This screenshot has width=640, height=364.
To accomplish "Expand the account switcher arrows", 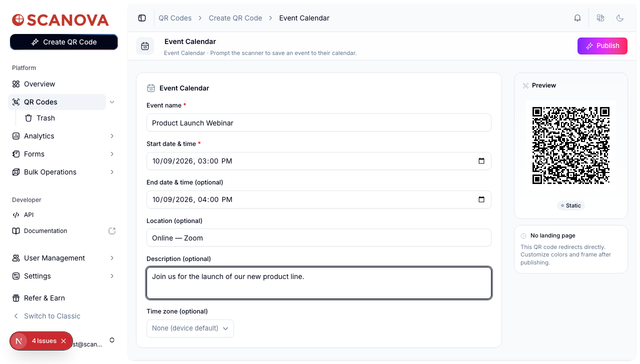I will pyautogui.click(x=112, y=340).
